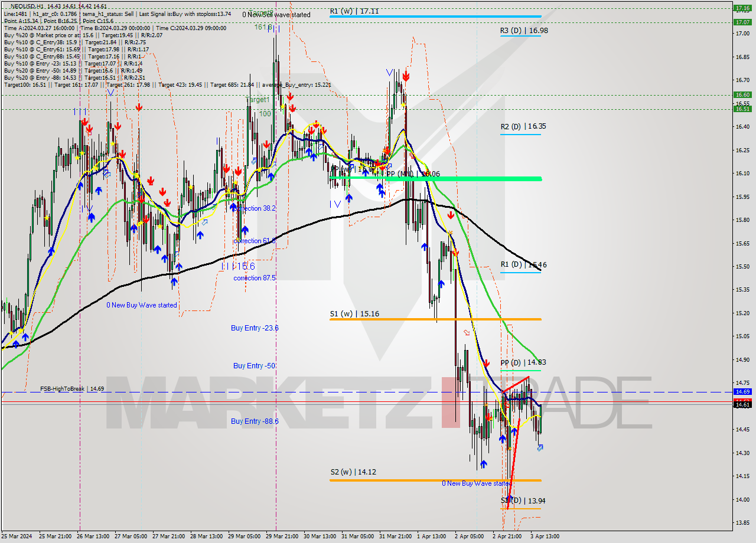Click the 13.85 price axis value
The height and width of the screenshot is (543, 756).
(x=742, y=522)
